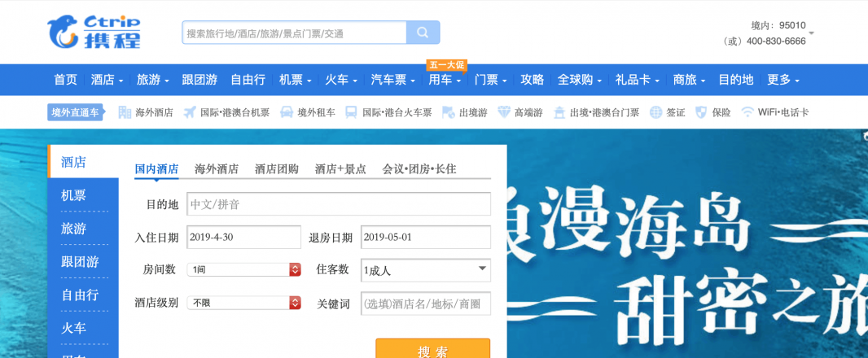Click the magnifier search button
This screenshot has width=868, height=358.
pos(423,33)
